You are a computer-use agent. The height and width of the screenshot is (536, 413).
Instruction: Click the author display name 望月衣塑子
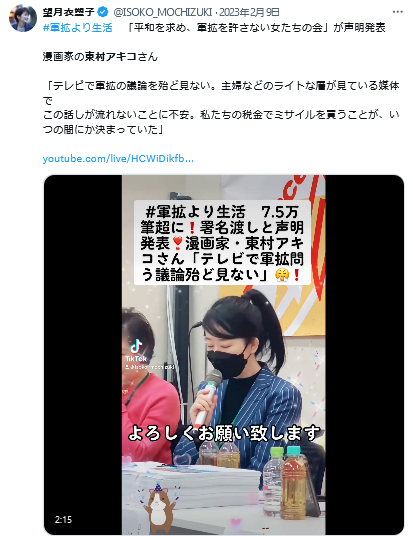pos(69,12)
